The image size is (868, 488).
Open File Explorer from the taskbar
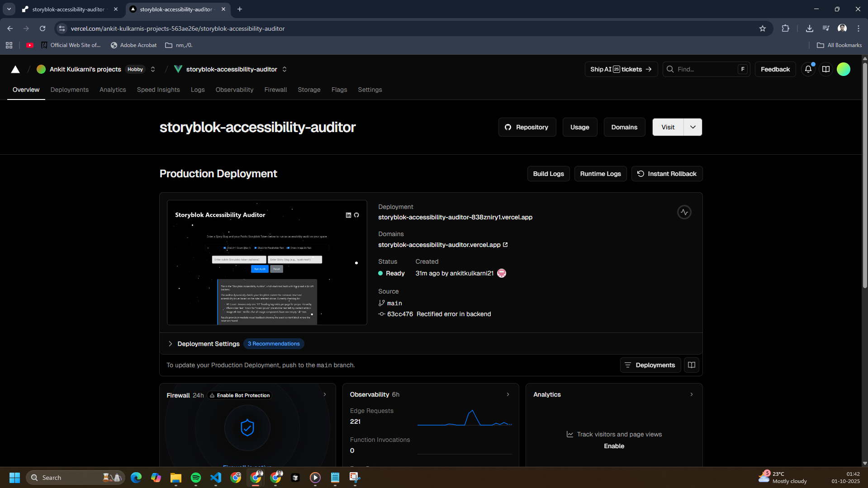[176, 478]
